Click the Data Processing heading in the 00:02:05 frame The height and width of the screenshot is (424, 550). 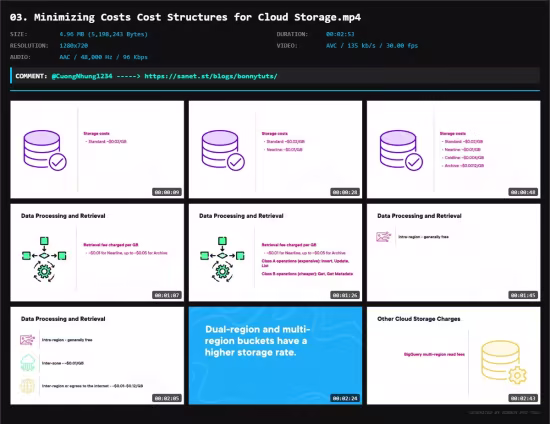pyautogui.click(x=63, y=319)
